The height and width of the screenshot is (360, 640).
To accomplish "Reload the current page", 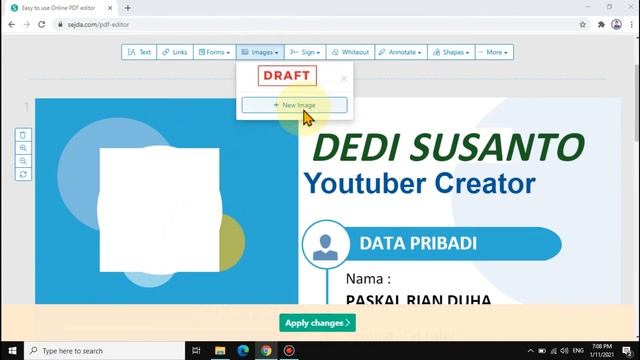I will coord(42,24).
